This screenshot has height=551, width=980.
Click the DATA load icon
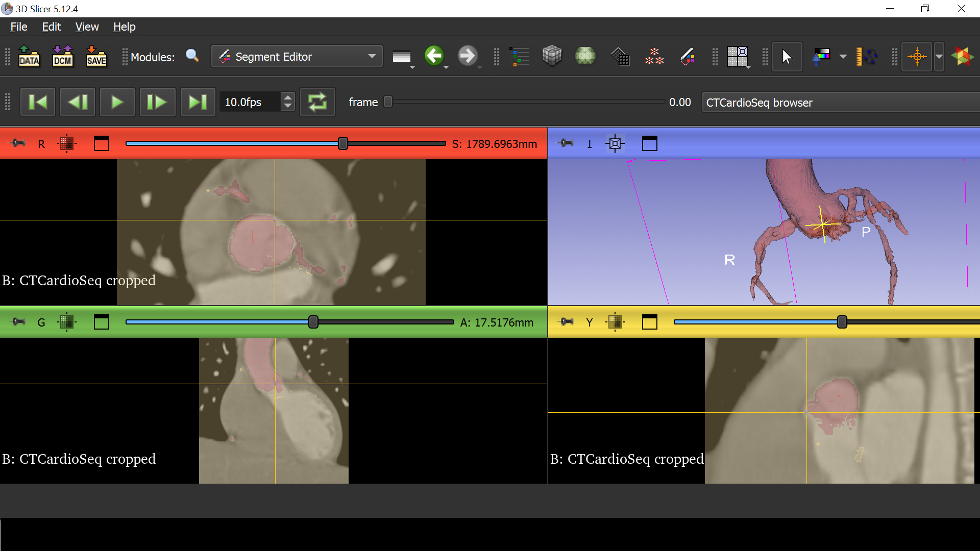point(29,56)
